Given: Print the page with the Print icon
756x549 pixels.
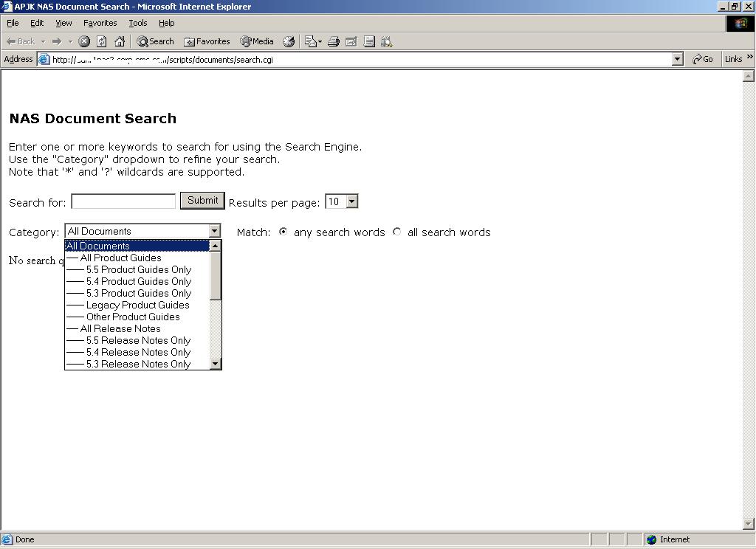Looking at the screenshot, I should point(334,41).
